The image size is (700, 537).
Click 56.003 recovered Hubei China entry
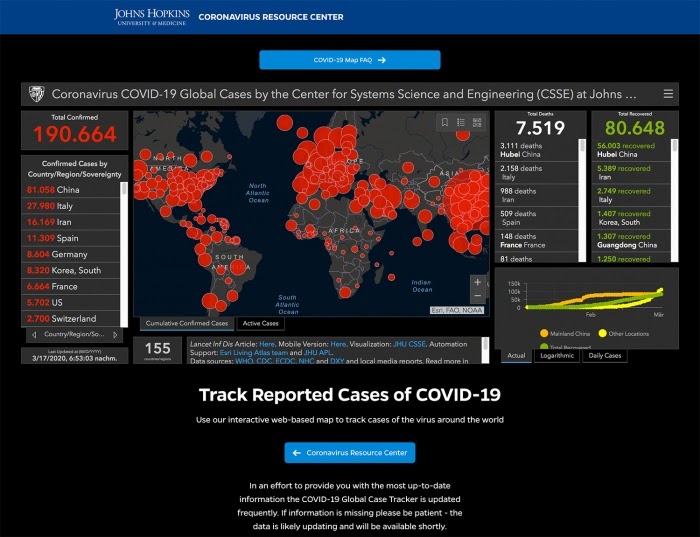point(631,150)
